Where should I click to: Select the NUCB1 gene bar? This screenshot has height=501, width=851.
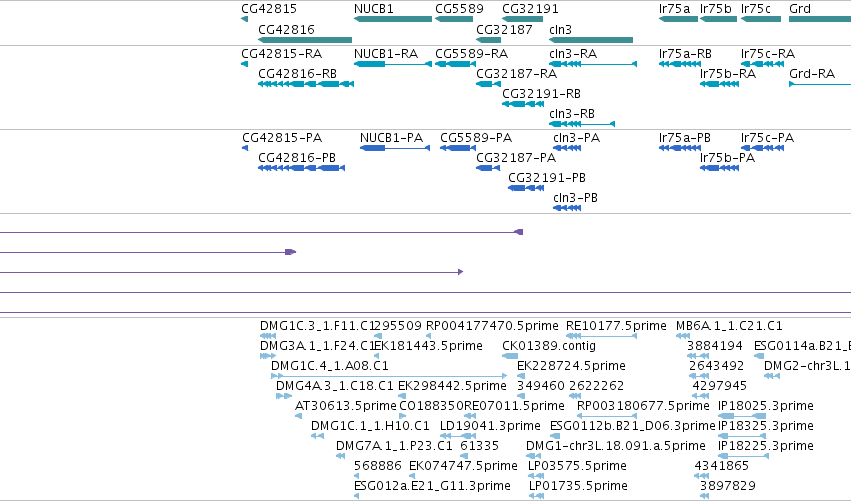pos(393,19)
